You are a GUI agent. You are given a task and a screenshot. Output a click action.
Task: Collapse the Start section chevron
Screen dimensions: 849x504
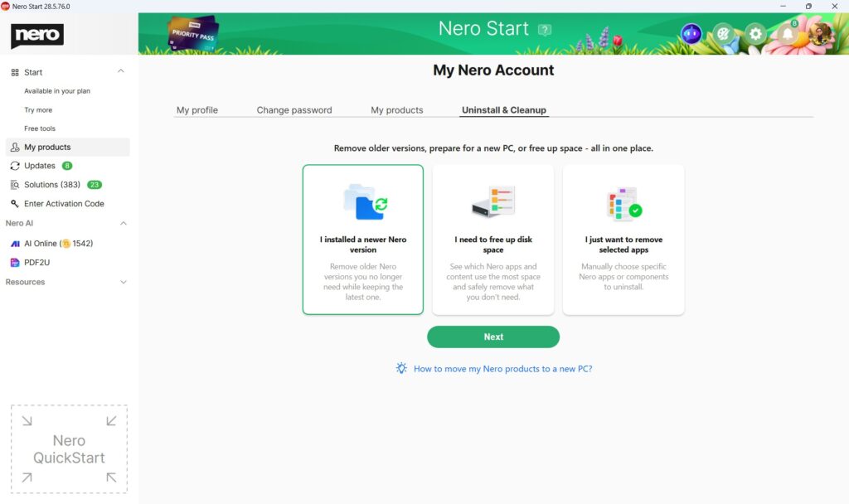pyautogui.click(x=121, y=71)
